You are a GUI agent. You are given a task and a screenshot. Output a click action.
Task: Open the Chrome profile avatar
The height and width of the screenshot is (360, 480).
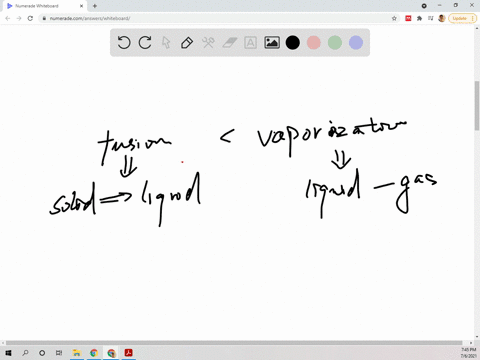(x=442, y=18)
